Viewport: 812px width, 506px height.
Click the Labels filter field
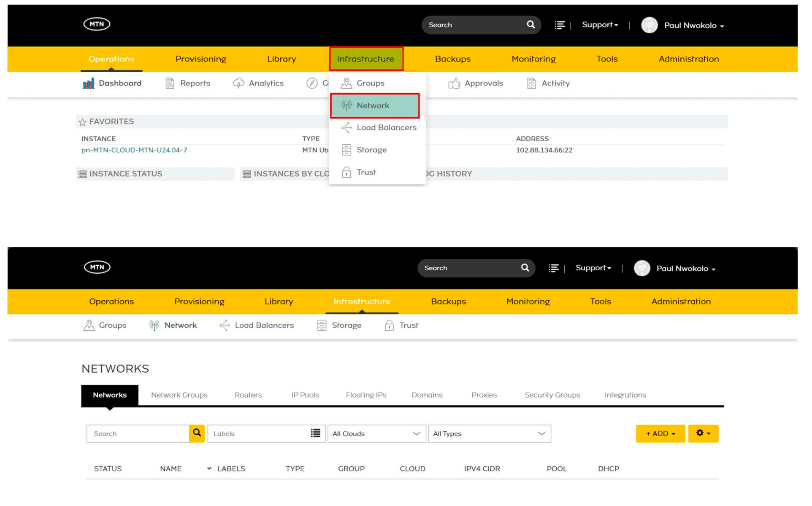point(266,433)
